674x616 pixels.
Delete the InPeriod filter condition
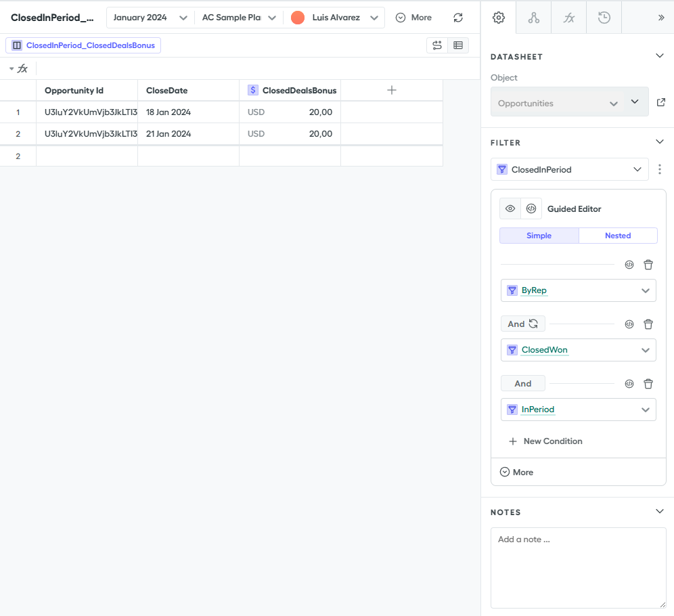click(648, 384)
